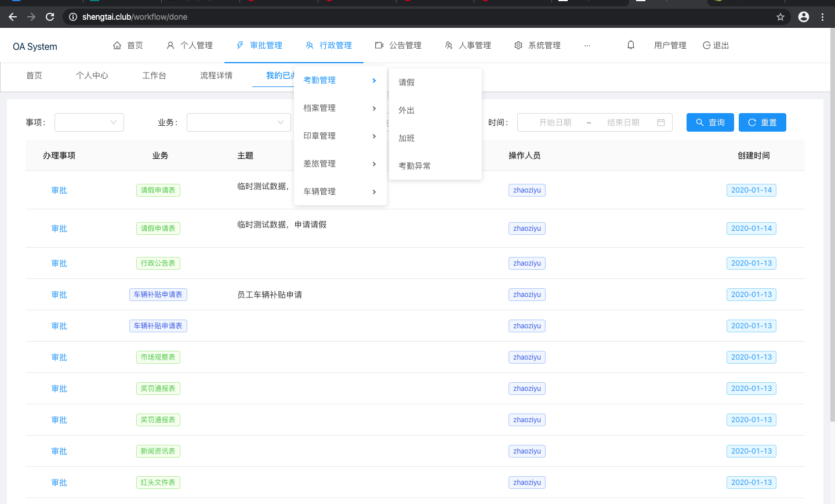Click the bookmark star in the address bar

coord(780,17)
